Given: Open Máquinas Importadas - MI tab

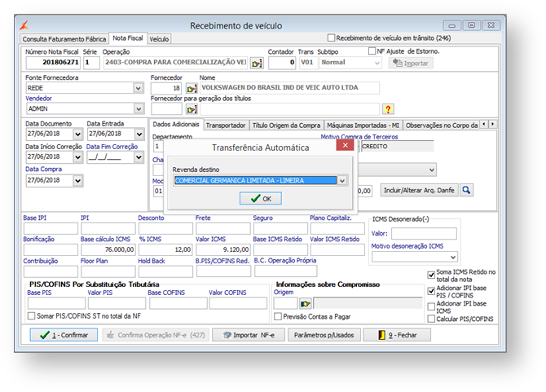Looking at the screenshot, I should pos(363,126).
